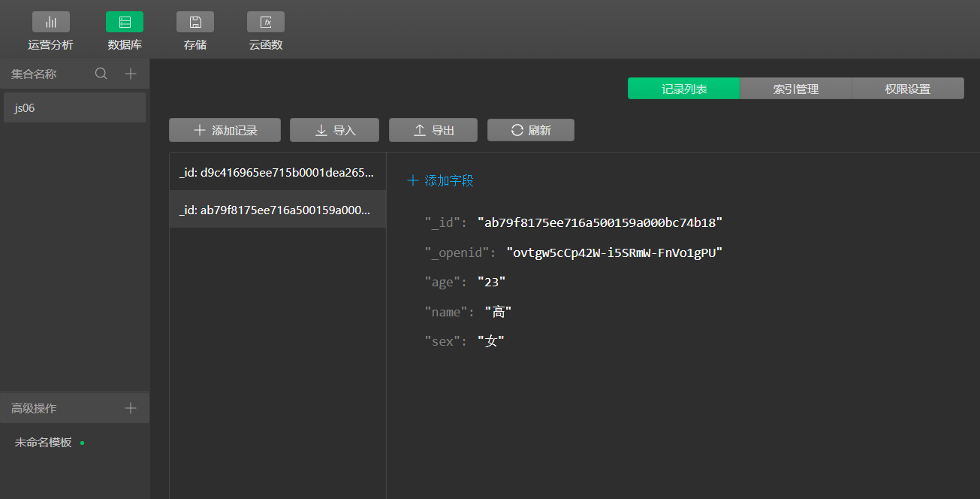Switch to the 记录列表 tab

click(x=684, y=89)
